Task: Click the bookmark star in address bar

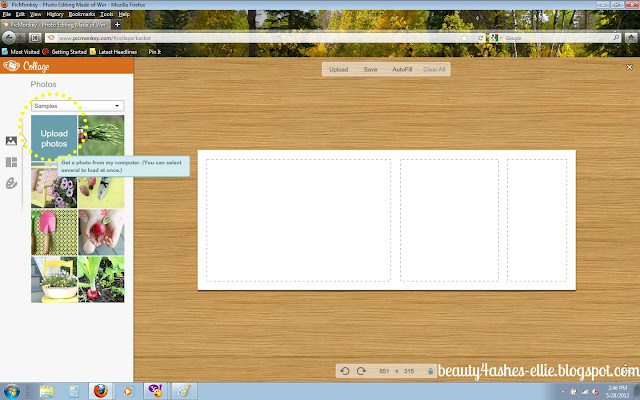Action: [x=464, y=38]
